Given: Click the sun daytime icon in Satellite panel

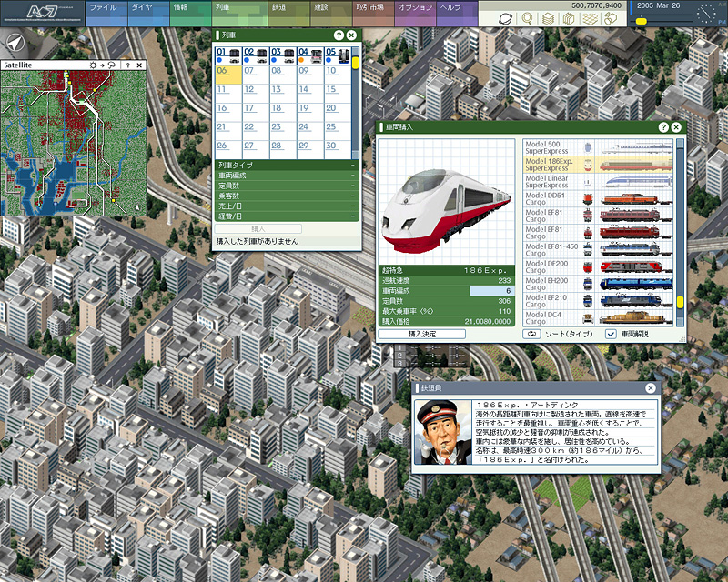Looking at the screenshot, I should pyautogui.click(x=93, y=65).
